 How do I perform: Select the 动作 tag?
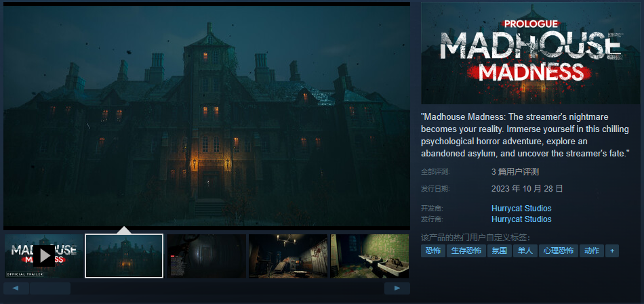click(591, 251)
